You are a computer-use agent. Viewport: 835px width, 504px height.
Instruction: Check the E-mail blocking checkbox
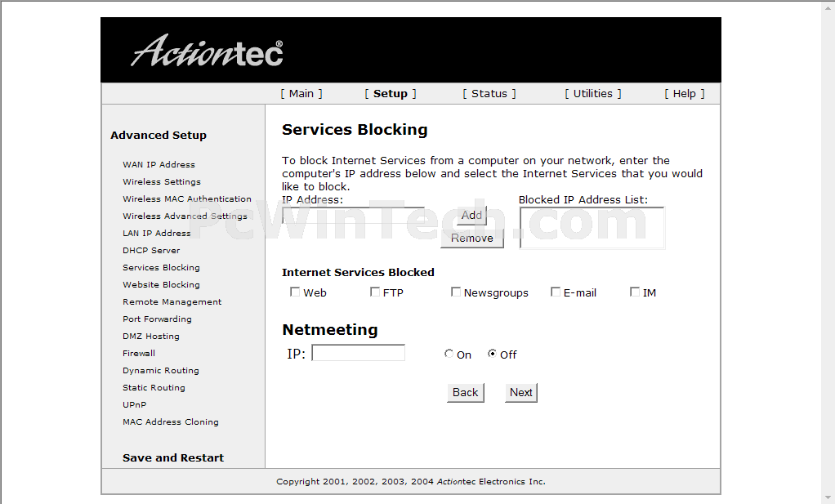556,292
